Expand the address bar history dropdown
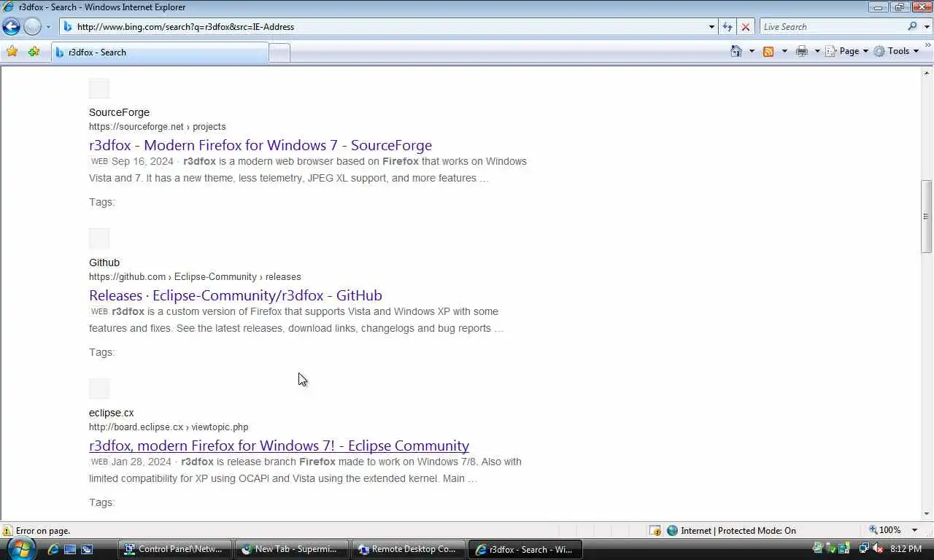Screen dimensions: 934x560 pyautogui.click(x=711, y=27)
